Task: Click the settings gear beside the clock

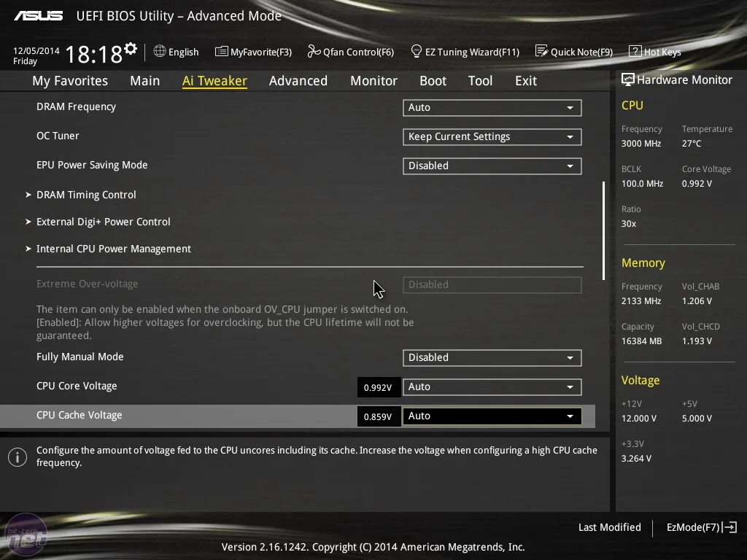Action: tap(131, 49)
